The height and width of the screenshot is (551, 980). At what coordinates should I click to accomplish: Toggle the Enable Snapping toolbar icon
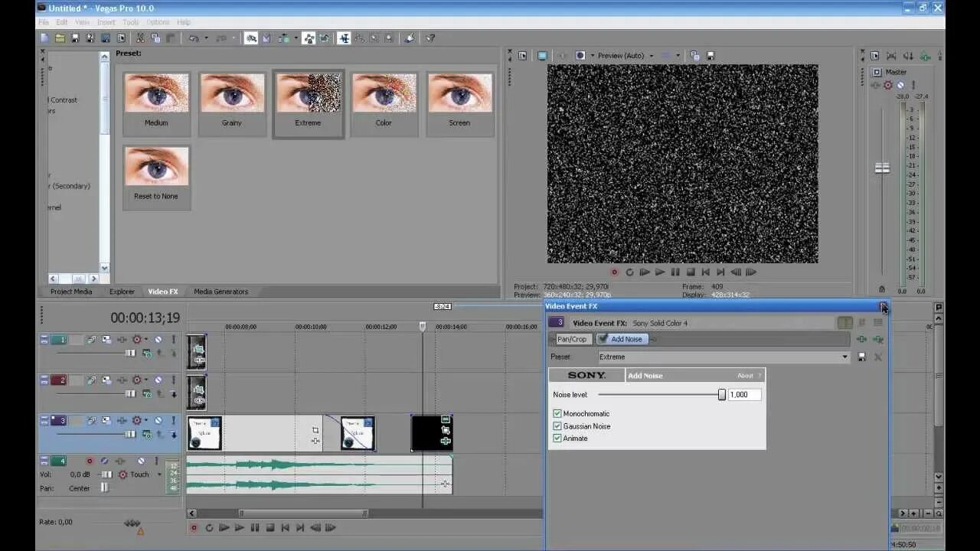point(251,37)
